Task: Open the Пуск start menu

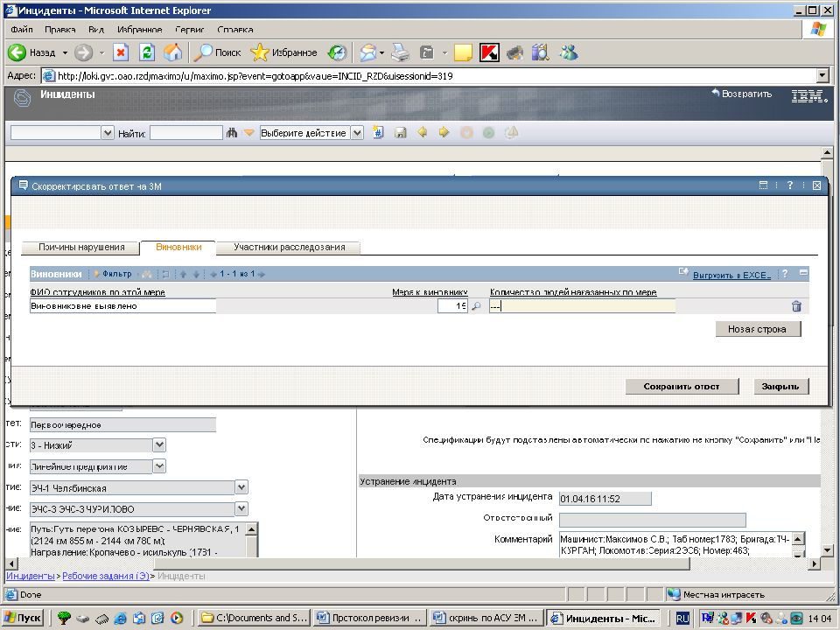Action: [23, 618]
